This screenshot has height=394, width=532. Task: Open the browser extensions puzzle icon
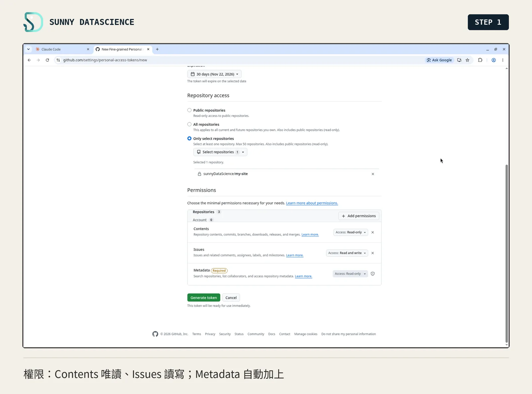(480, 60)
